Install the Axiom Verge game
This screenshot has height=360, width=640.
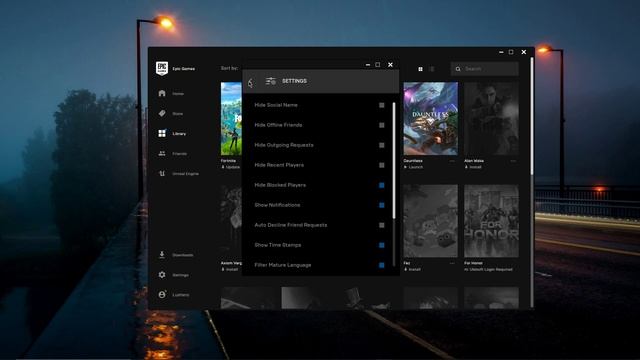point(230,269)
